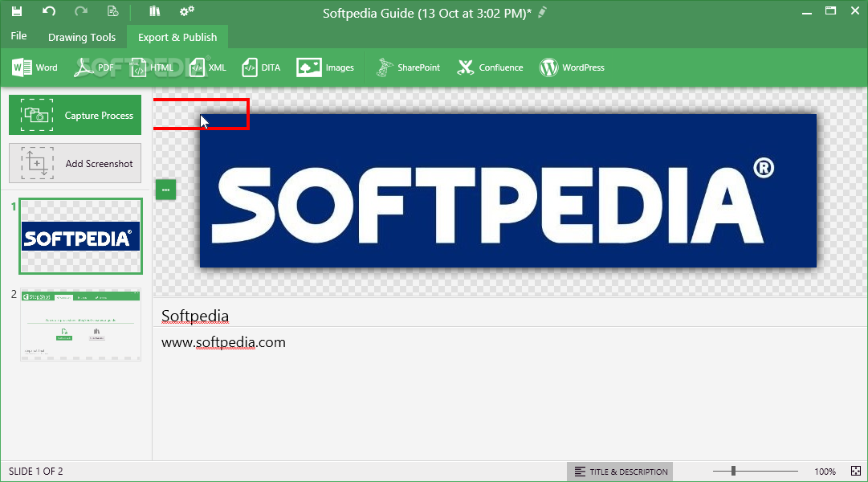Undo the last action
The height and width of the screenshot is (482, 868).
pos(49,11)
